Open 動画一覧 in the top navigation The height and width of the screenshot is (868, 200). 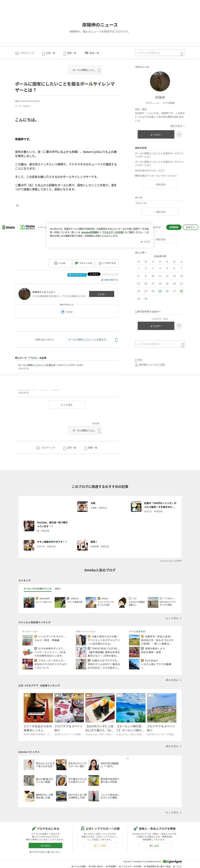[x=92, y=53]
